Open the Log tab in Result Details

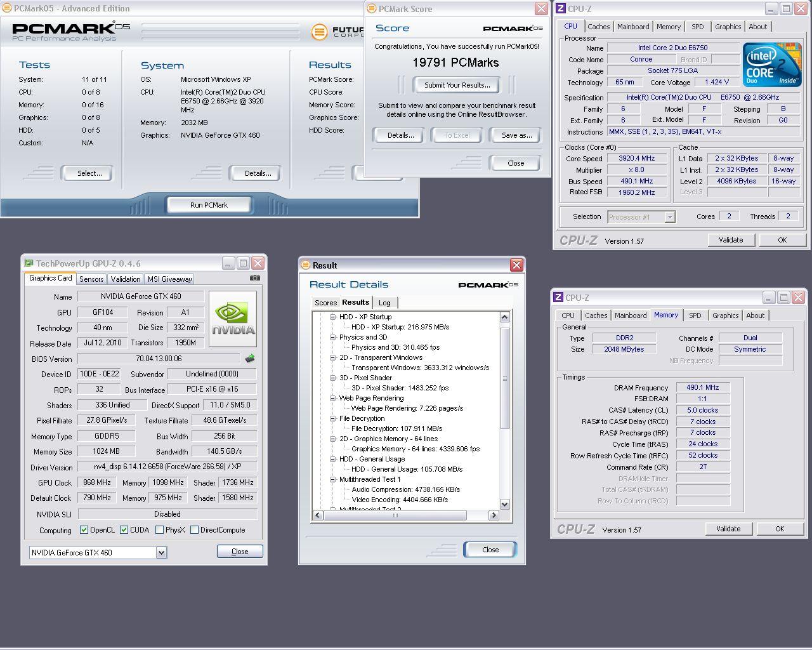pos(384,303)
